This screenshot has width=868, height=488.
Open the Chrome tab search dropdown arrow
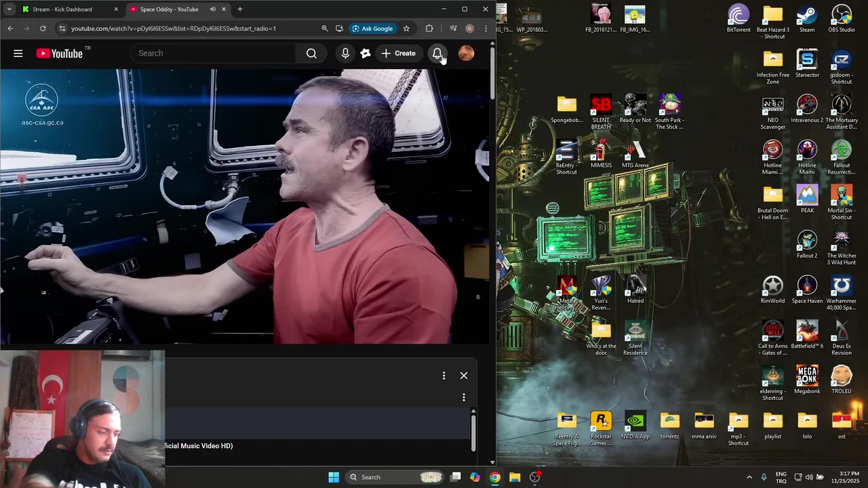tap(9, 9)
